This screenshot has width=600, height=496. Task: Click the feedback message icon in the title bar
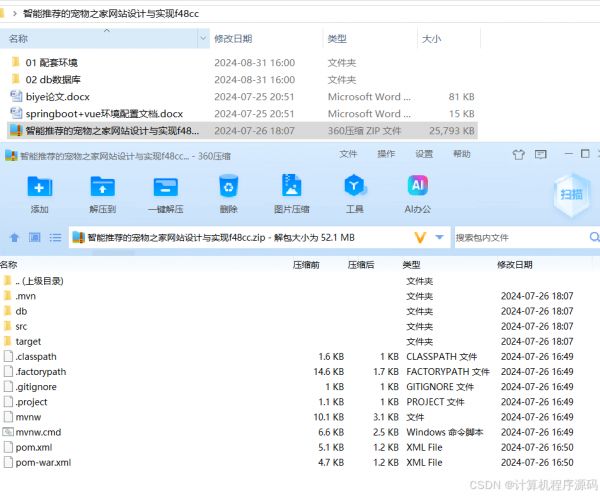coord(541,154)
